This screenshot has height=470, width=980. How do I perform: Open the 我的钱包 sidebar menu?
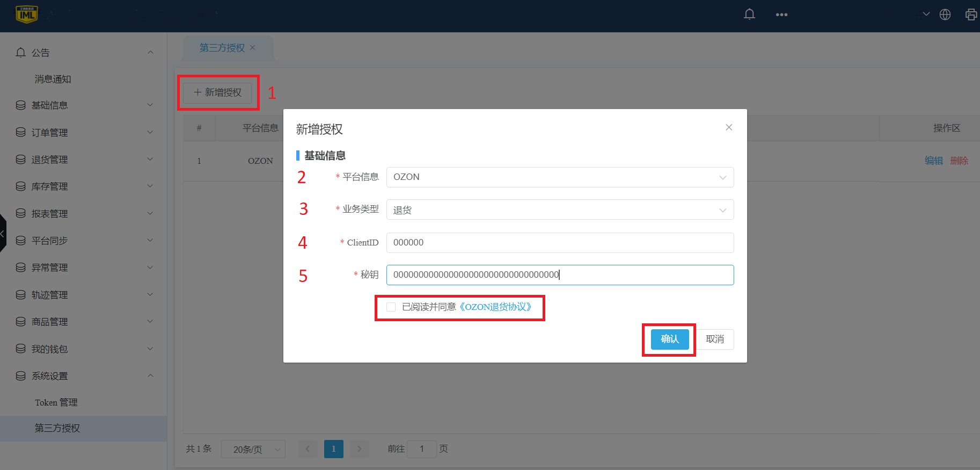(83, 349)
